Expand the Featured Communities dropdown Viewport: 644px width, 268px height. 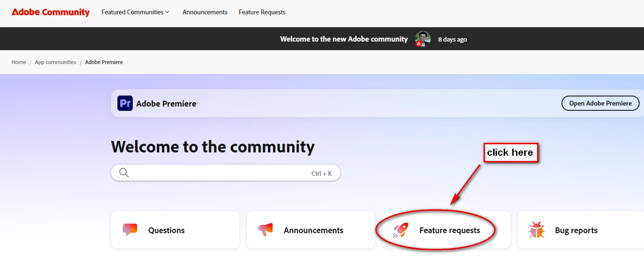[x=135, y=12]
